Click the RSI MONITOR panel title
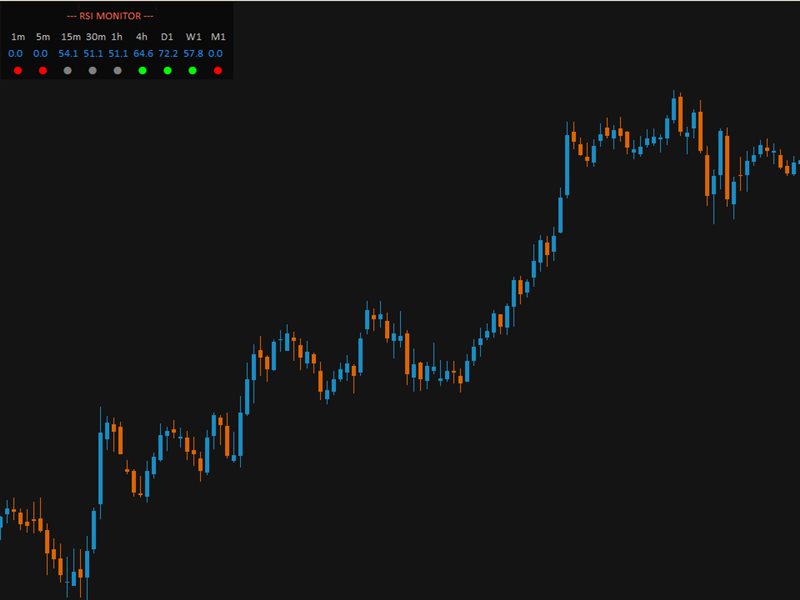This screenshot has width=800, height=600. (110, 16)
